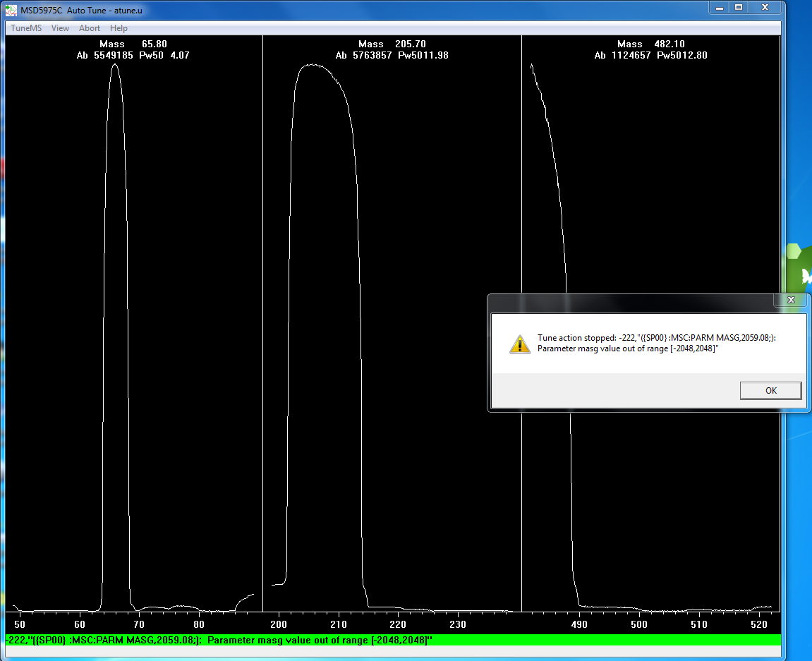Click the Auto Tune window title bar
Viewport: 812px width, 661px height.
click(x=353, y=7)
